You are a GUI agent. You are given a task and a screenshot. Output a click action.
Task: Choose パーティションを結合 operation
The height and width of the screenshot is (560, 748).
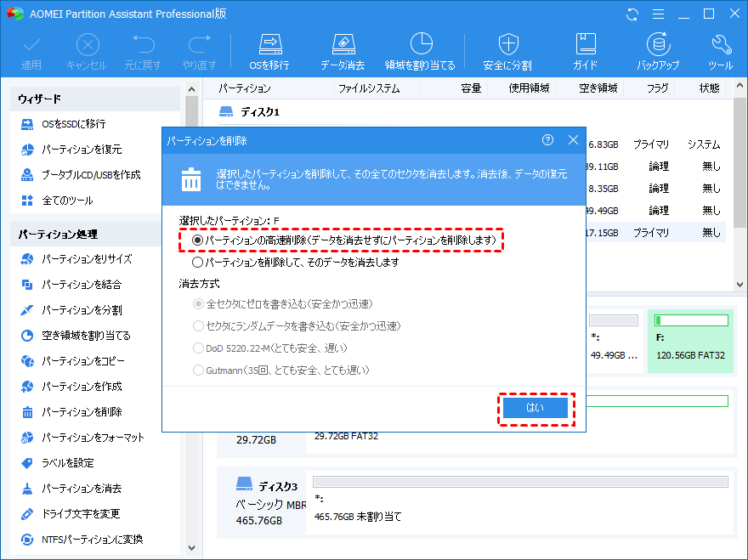point(71,285)
